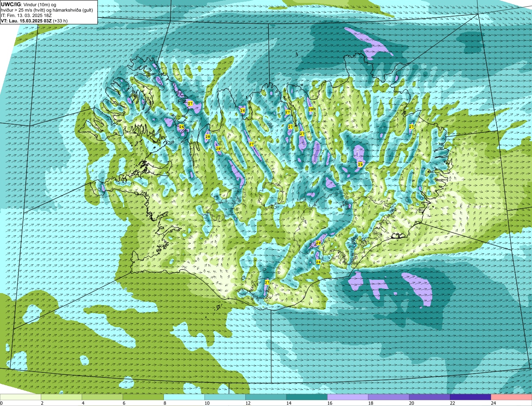Click the 8–10 m/s pale cyan legend swatch
The width and height of the screenshot is (532, 406).
[184, 397]
